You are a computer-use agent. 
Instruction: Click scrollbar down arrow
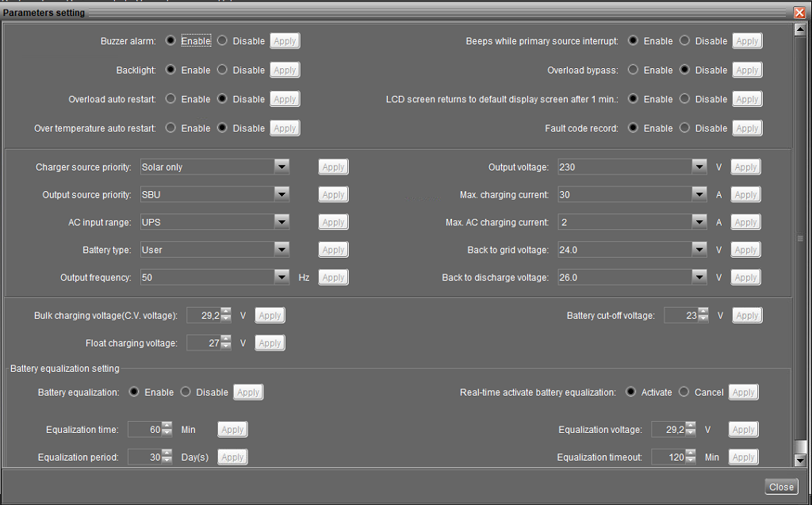(800, 460)
